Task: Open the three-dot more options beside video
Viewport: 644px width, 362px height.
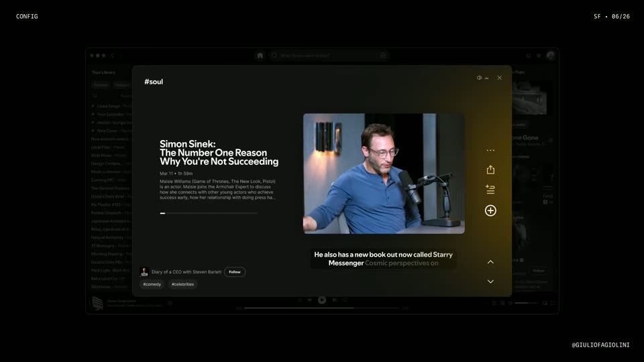Action: (x=490, y=150)
